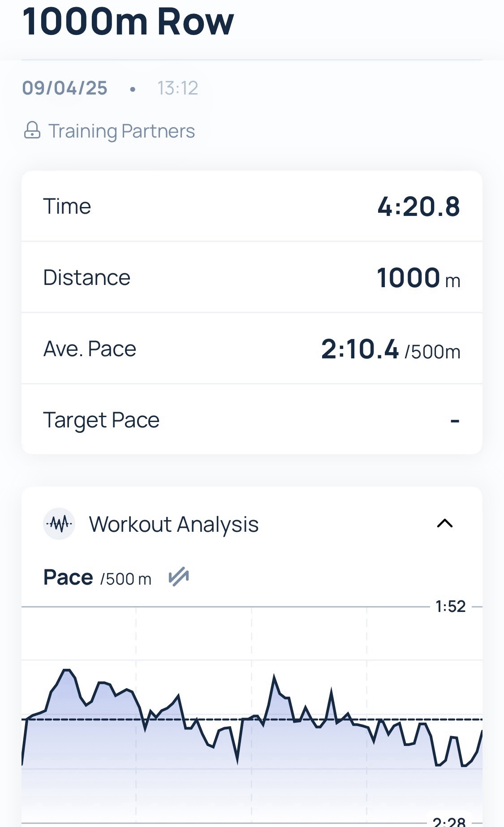Tap the Target Pace label
The image size is (504, 827).
coord(101,420)
